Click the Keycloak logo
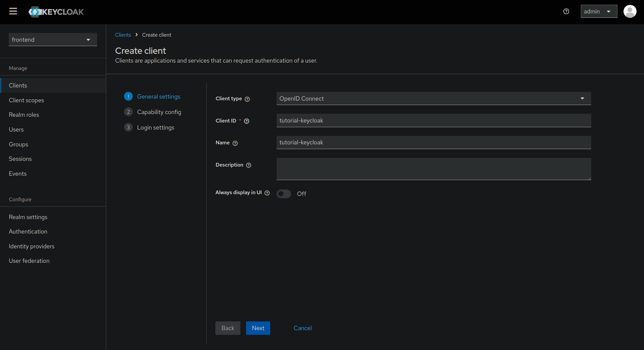Screen dimensions: 644x350 [56, 12]
